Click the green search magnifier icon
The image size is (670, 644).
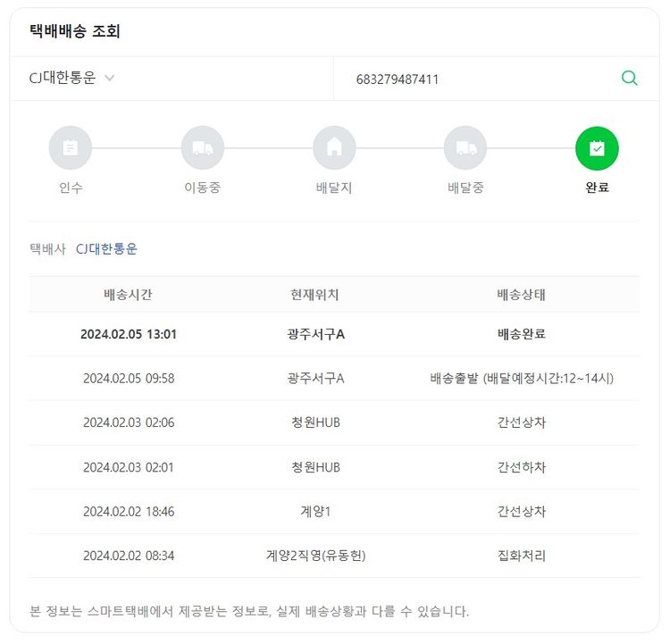[x=629, y=79]
